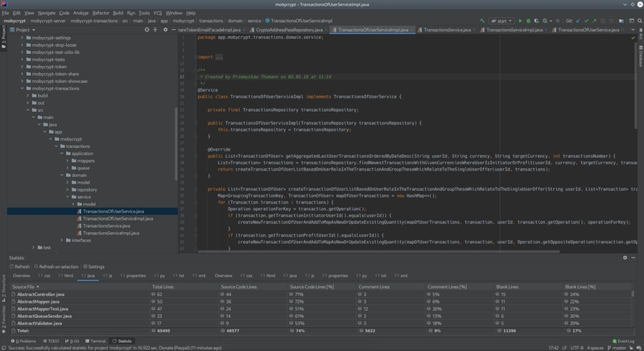The height and width of the screenshot is (351, 644).
Task: Click Refresh in Statistic panel
Action: [x=19, y=266]
